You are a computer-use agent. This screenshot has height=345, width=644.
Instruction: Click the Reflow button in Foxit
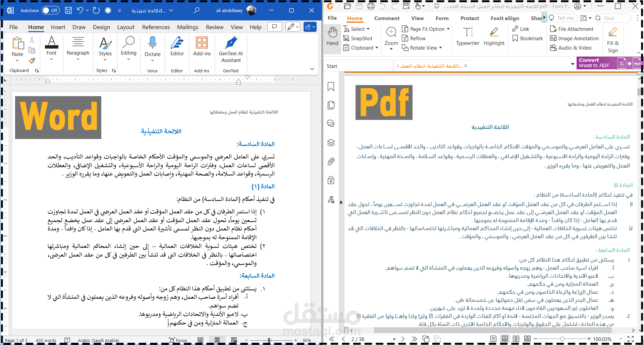414,39
